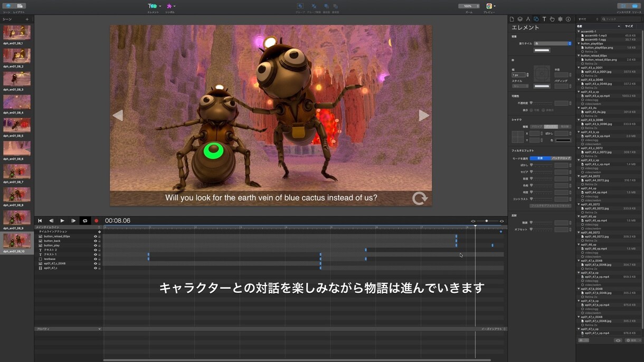Image resolution: width=644 pixels, height=362 pixels.
Task: Open the Document inspector tab icon
Action: pyautogui.click(x=512, y=19)
